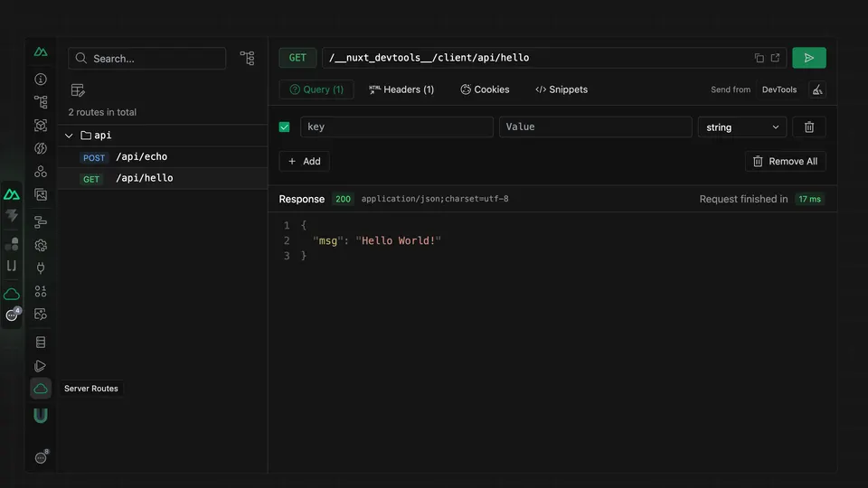Open the Modules tab in sidebar
The image size is (868, 488).
(x=41, y=172)
